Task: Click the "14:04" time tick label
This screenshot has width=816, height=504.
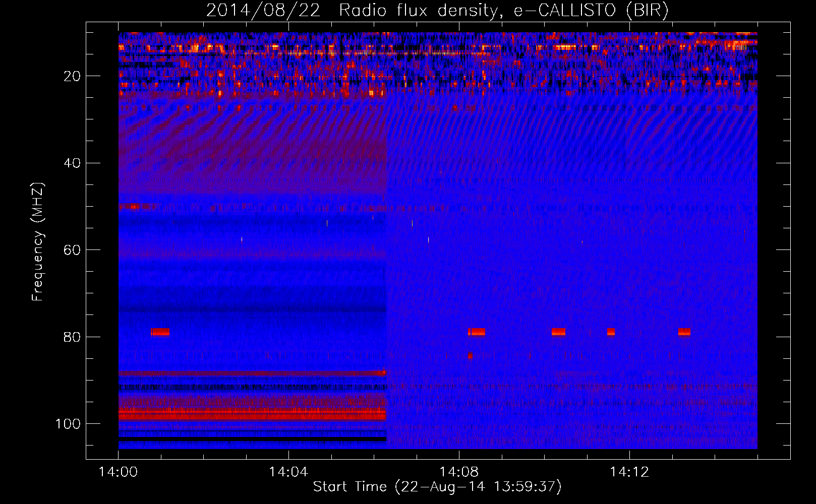Action: 288,472
